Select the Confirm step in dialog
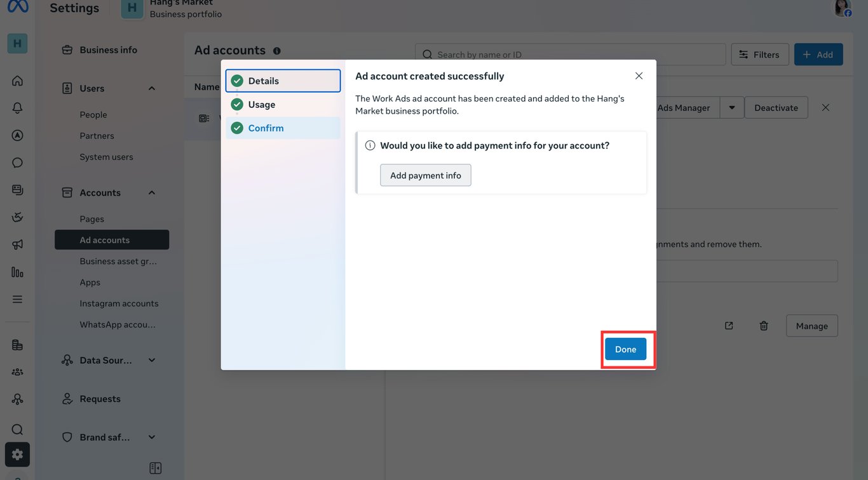The height and width of the screenshot is (480, 868). (x=283, y=128)
